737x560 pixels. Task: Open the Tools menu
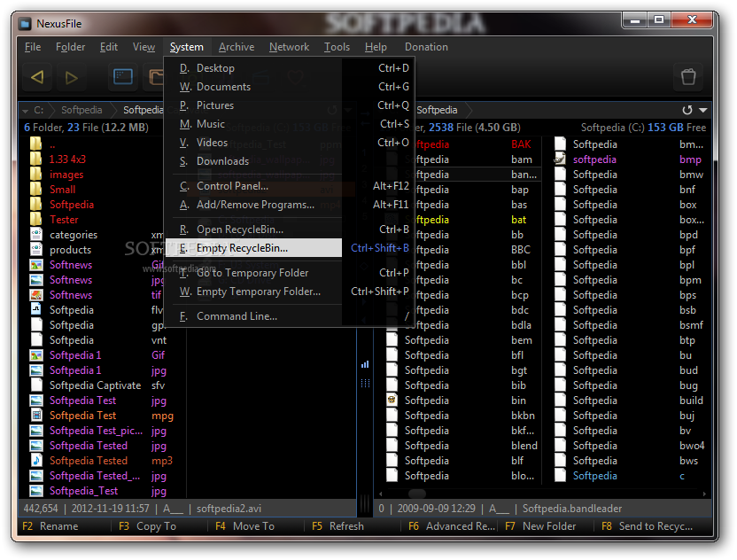click(337, 47)
